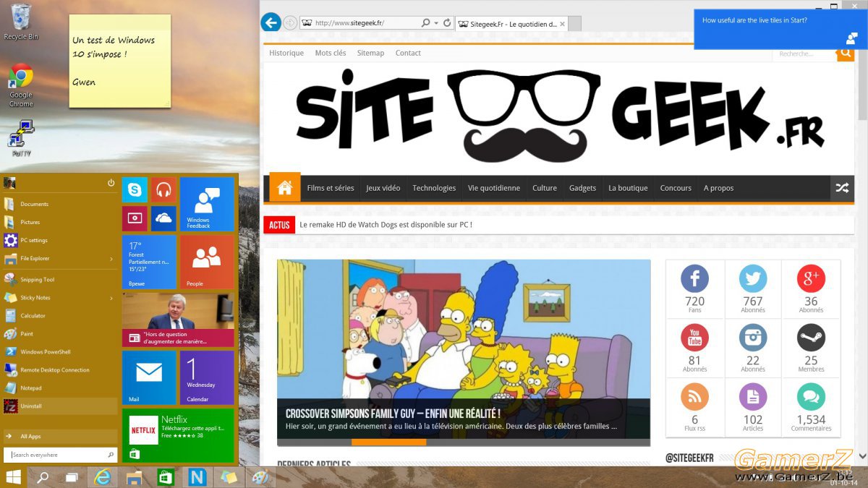Launch Notepad from the Start menu
The height and width of the screenshot is (488, 868).
(60, 388)
